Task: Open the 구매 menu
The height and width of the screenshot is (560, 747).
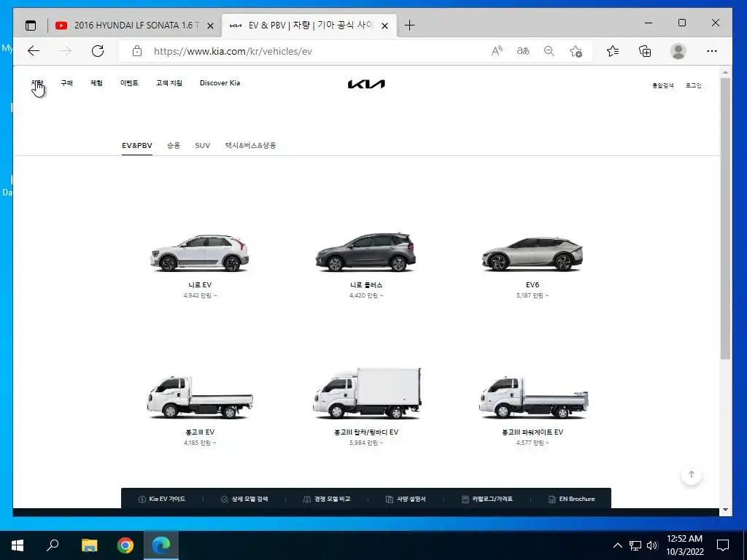Action: pos(66,83)
